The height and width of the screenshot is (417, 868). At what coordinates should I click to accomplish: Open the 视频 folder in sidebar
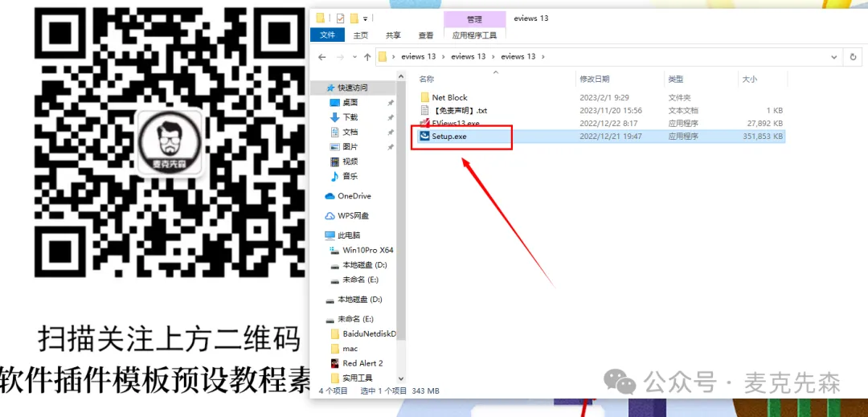(350, 161)
